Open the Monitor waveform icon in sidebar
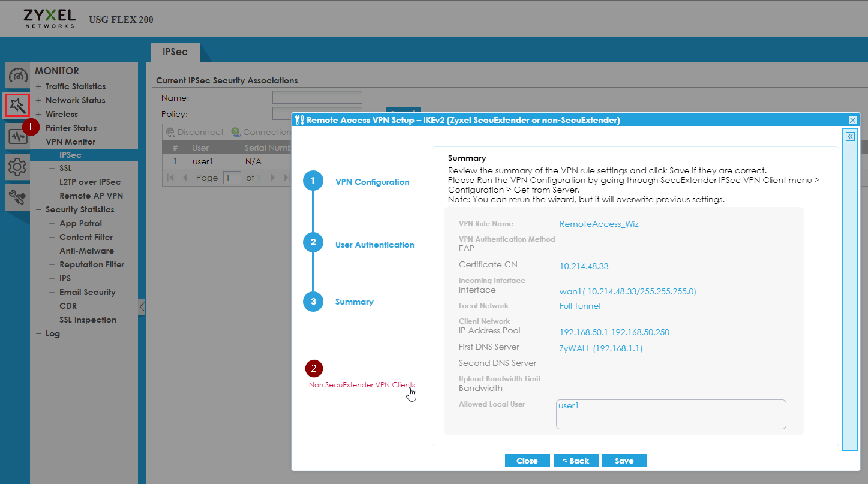 pyautogui.click(x=17, y=136)
